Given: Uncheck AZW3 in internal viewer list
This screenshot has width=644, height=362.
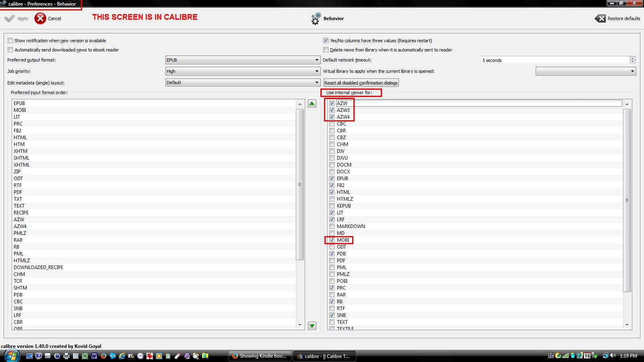Looking at the screenshot, I should (332, 110).
